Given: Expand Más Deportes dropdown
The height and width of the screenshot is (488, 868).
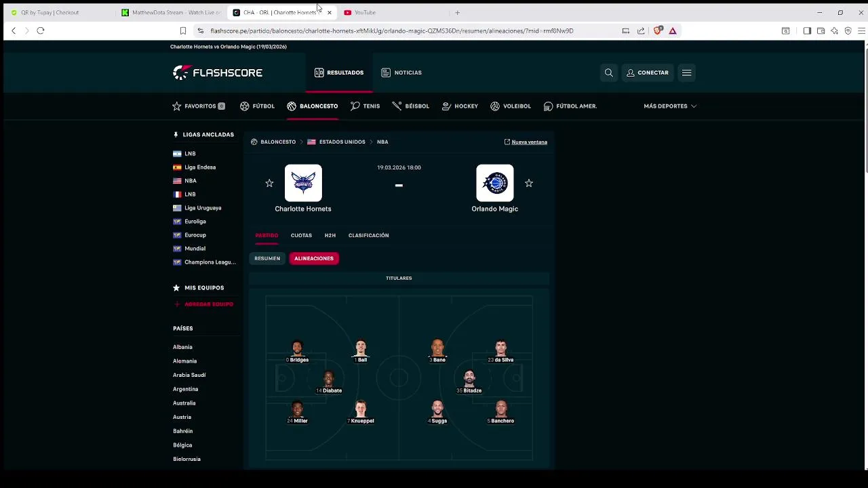Looking at the screenshot, I should [x=670, y=106].
